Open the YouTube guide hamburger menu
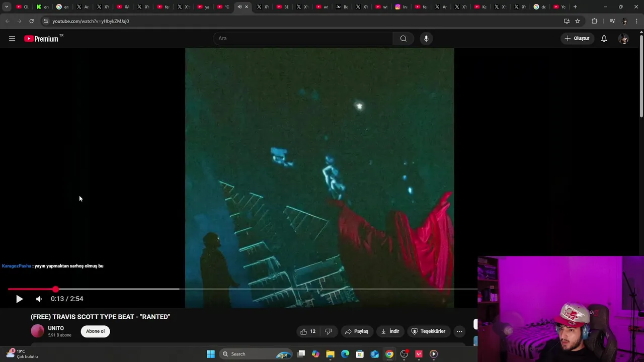 click(12, 39)
